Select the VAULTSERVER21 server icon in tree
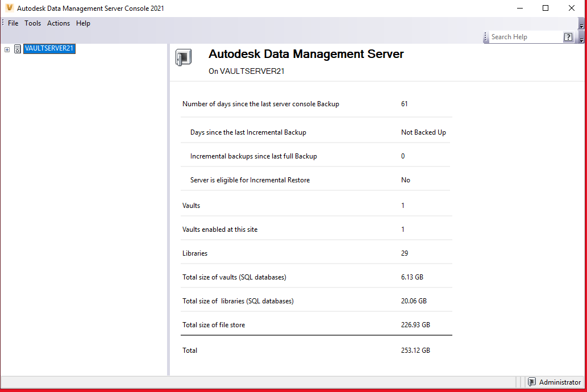Screen dimensions: 587x392 coord(18,49)
